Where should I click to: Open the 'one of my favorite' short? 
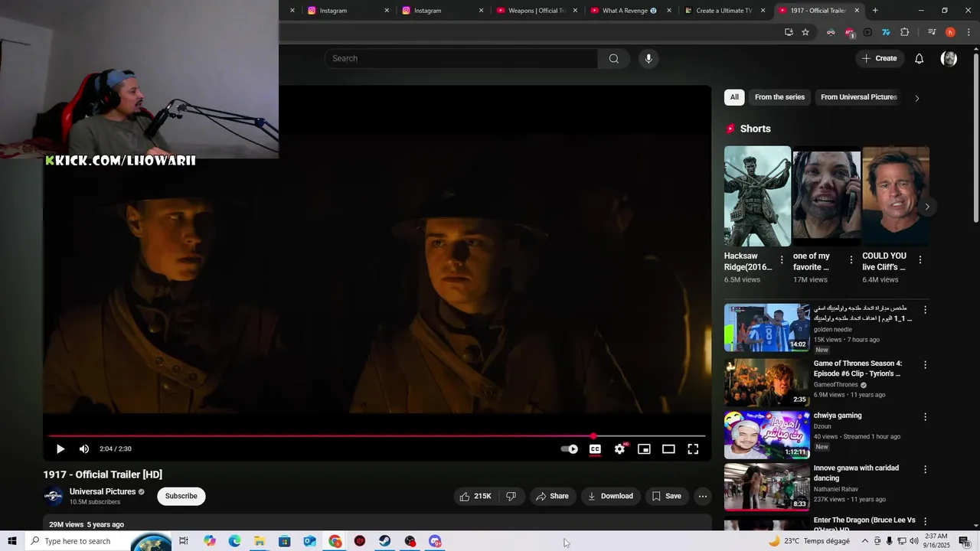tap(826, 196)
